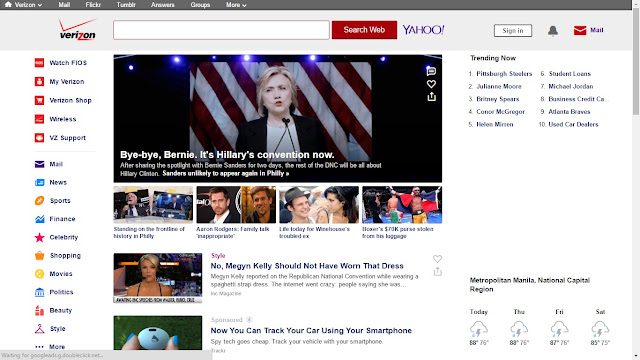Share the Hillary convention story
Viewport: 640px width, 360px height.
click(x=431, y=97)
